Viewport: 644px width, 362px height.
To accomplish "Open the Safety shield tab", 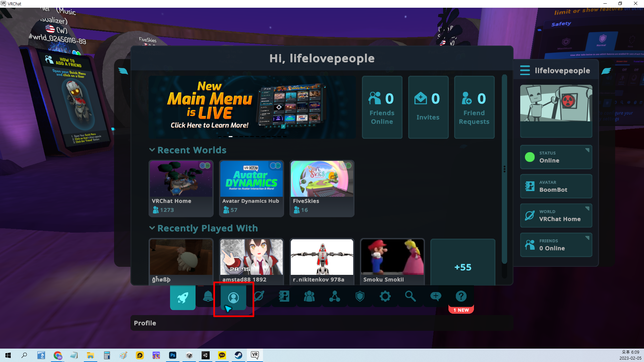I will 360,297.
